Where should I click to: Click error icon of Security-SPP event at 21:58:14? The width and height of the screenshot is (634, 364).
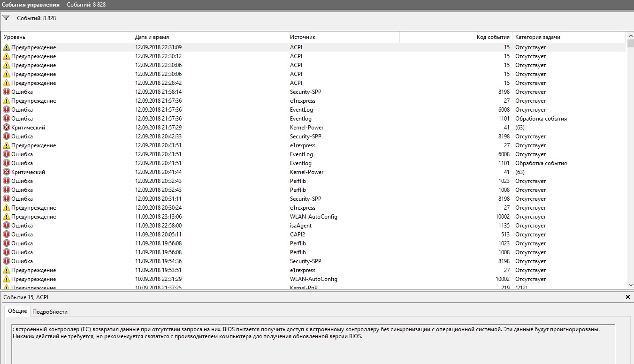coord(7,92)
